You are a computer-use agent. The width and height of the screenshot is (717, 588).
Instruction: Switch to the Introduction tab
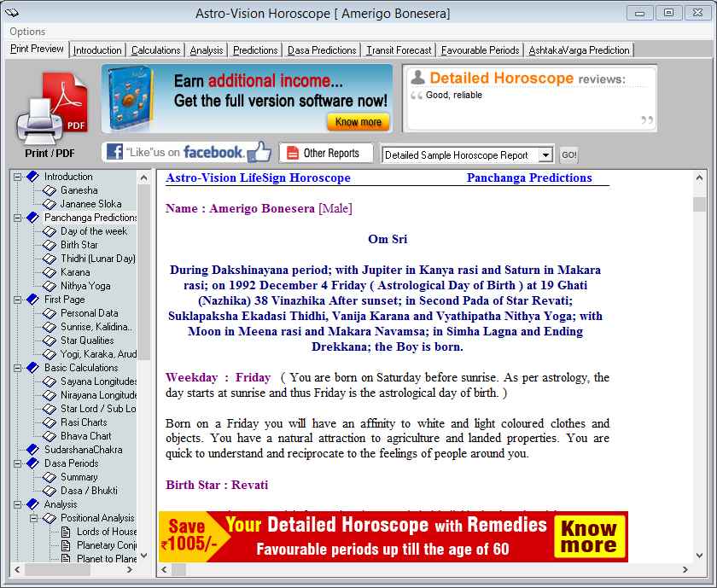[97, 49]
